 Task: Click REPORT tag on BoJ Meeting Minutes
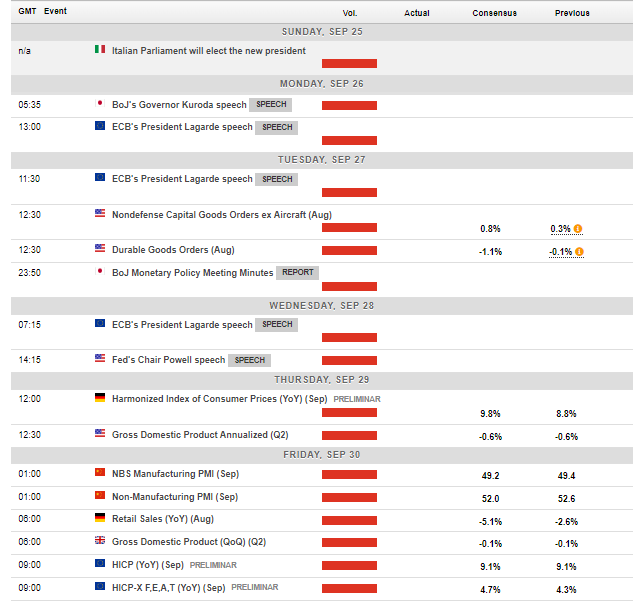298,273
